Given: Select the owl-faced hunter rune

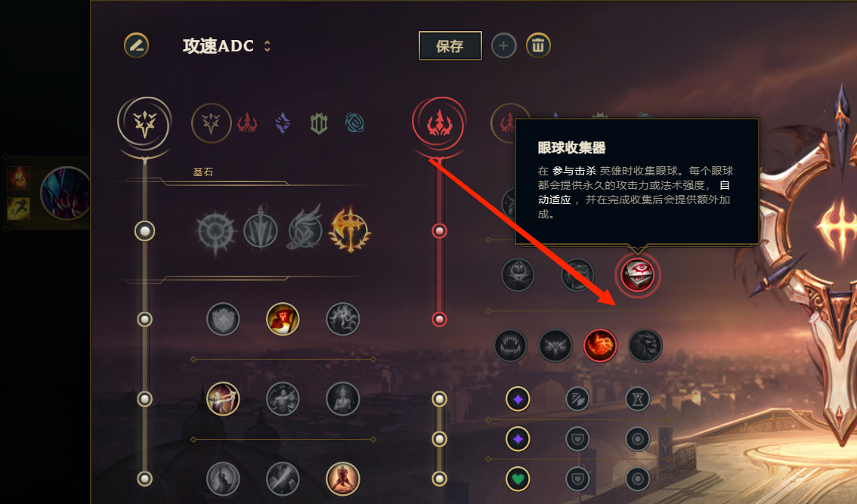Looking at the screenshot, I should tap(555, 345).
